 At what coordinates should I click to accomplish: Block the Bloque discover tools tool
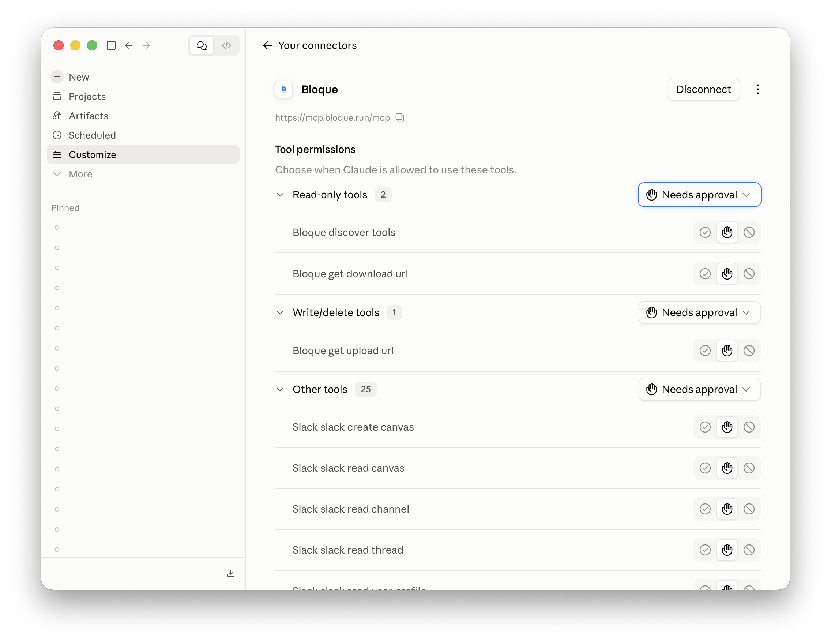[749, 232]
